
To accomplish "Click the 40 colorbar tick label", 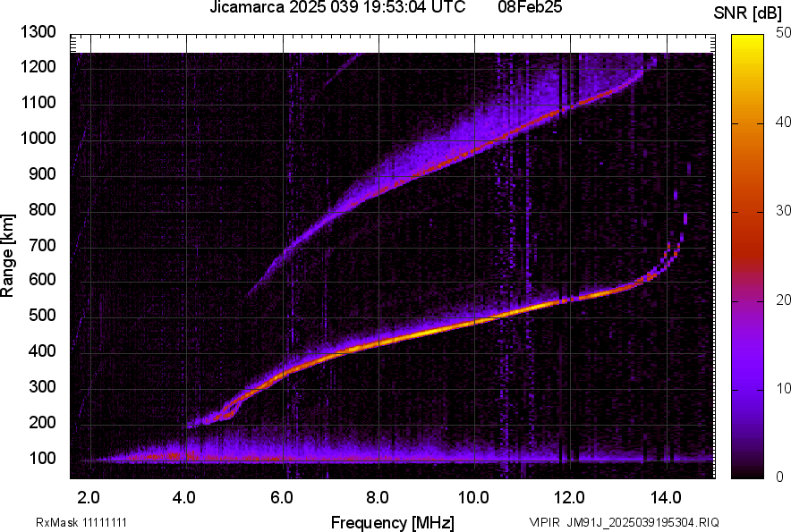I will [783, 122].
